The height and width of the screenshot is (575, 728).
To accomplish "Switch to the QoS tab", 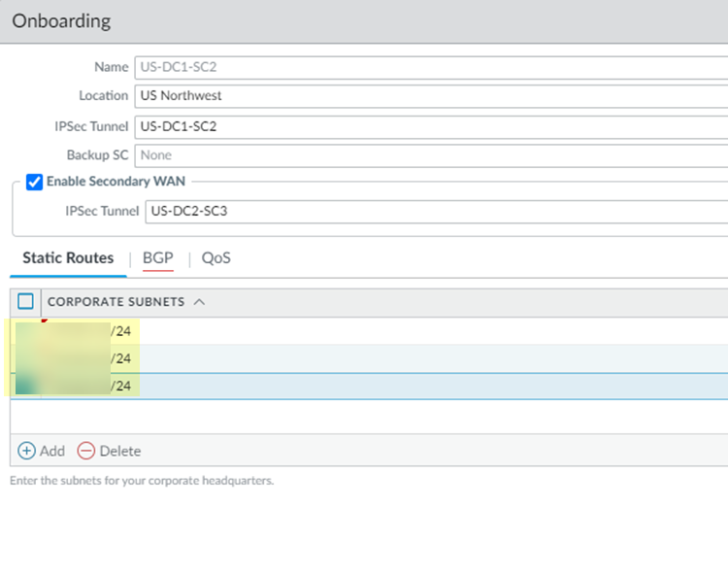I will pos(215,258).
